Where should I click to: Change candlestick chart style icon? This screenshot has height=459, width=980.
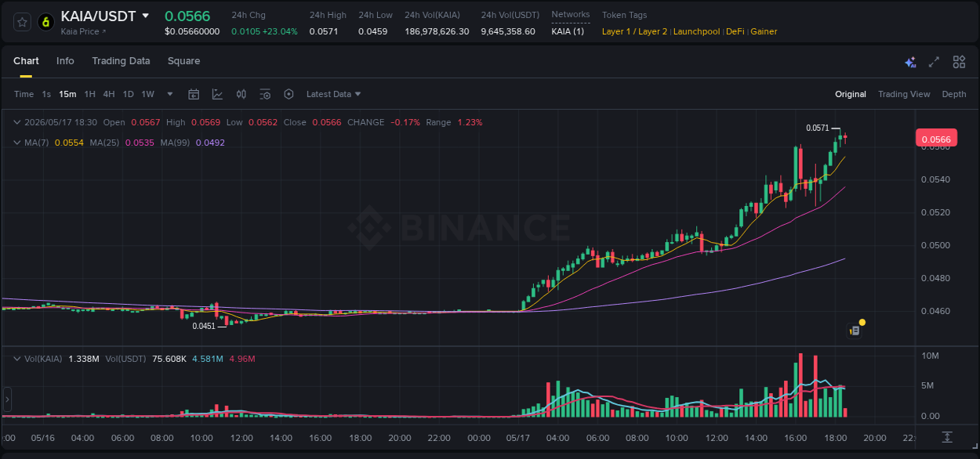click(241, 94)
